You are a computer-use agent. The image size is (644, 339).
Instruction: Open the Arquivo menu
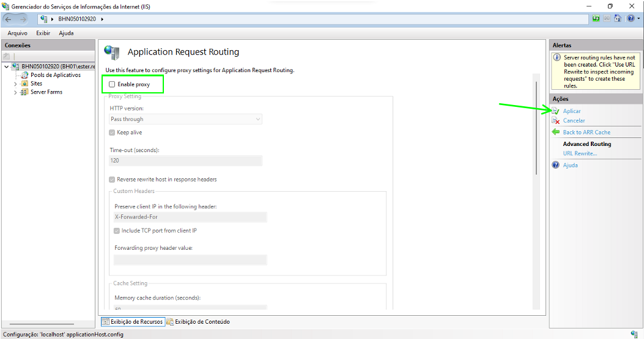[17, 33]
